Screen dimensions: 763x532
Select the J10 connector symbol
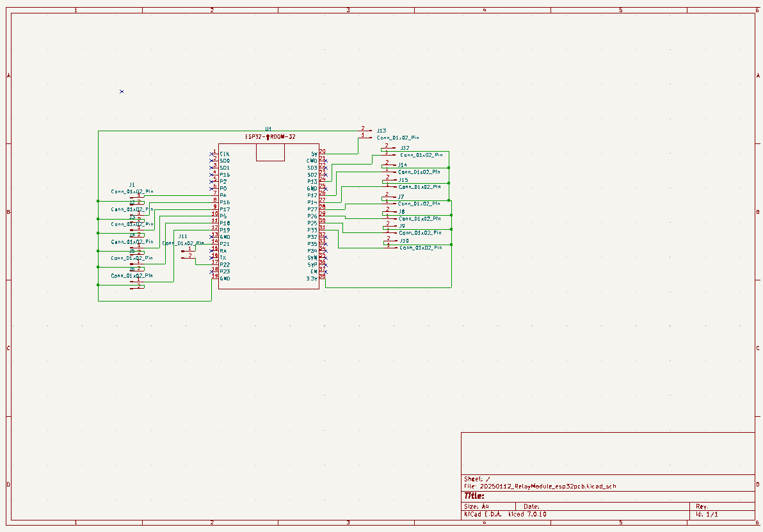pyautogui.click(x=387, y=243)
